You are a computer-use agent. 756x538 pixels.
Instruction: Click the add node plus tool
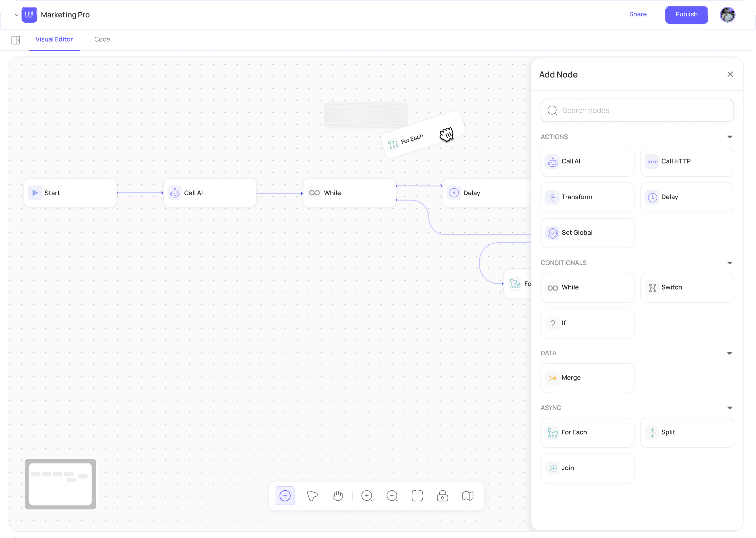point(285,496)
